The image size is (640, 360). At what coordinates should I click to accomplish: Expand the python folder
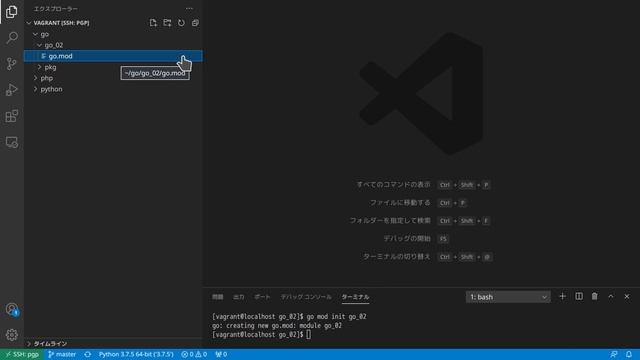[x=113, y=89]
